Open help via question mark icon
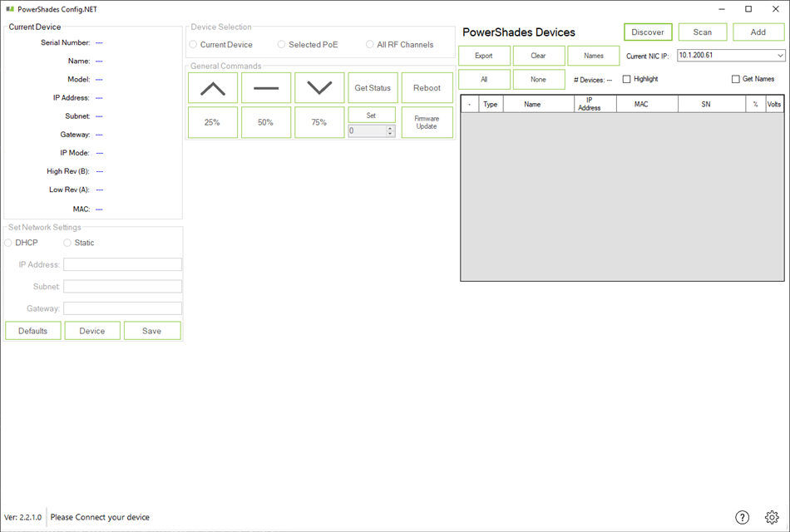Viewport: 790px width, 532px height. 742,517
